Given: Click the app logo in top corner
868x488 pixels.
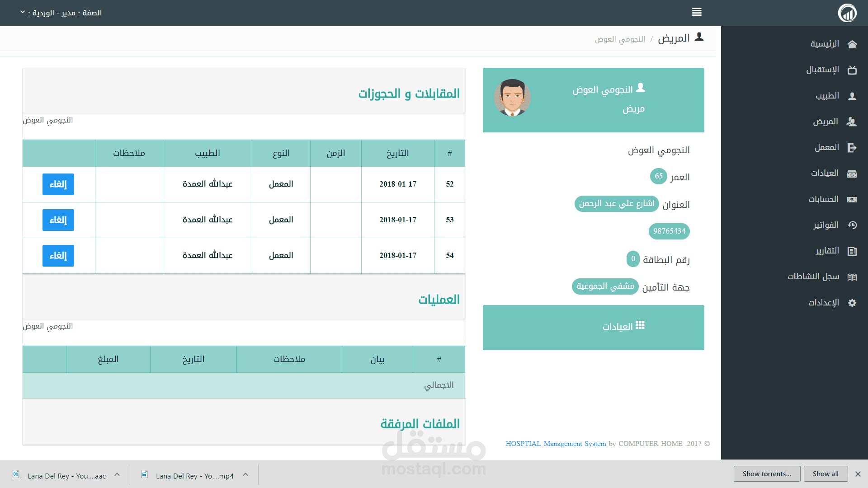Looking at the screenshot, I should tap(847, 13).
